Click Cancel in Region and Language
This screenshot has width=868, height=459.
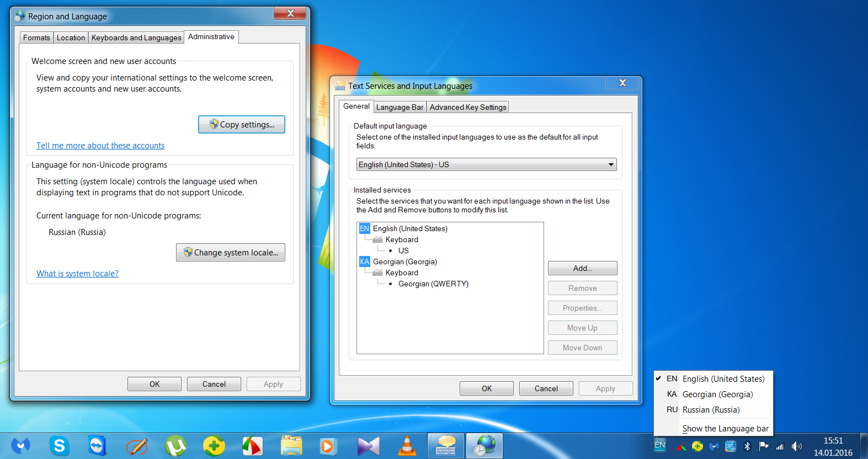214,384
